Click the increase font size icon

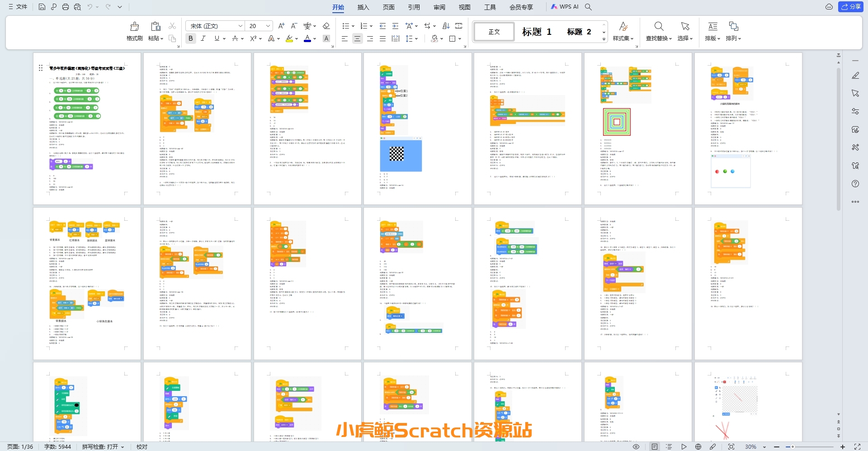[281, 26]
